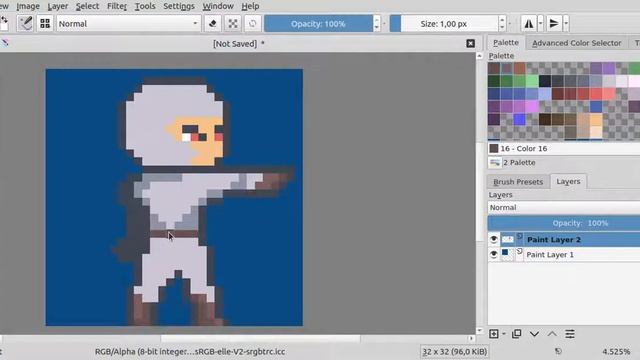Pick the bright blue swatch in bottom row
This screenshot has width=640, height=360.
tap(519, 119)
